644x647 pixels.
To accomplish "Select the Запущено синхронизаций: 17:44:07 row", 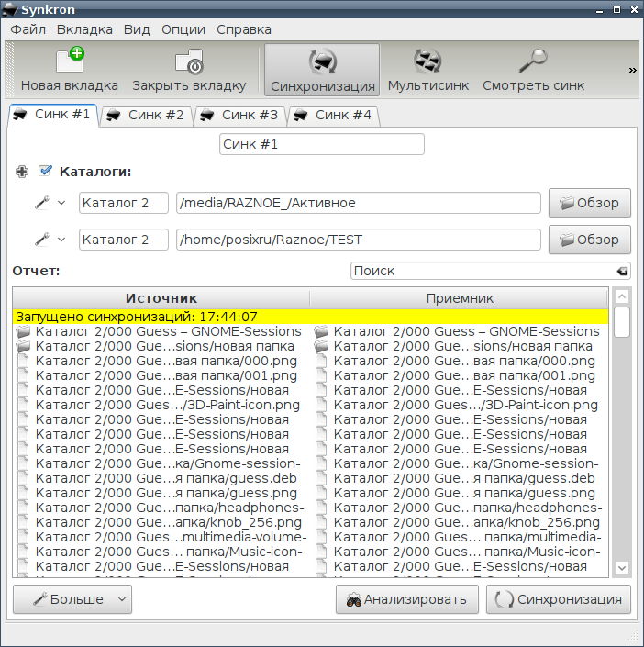I will (310, 317).
